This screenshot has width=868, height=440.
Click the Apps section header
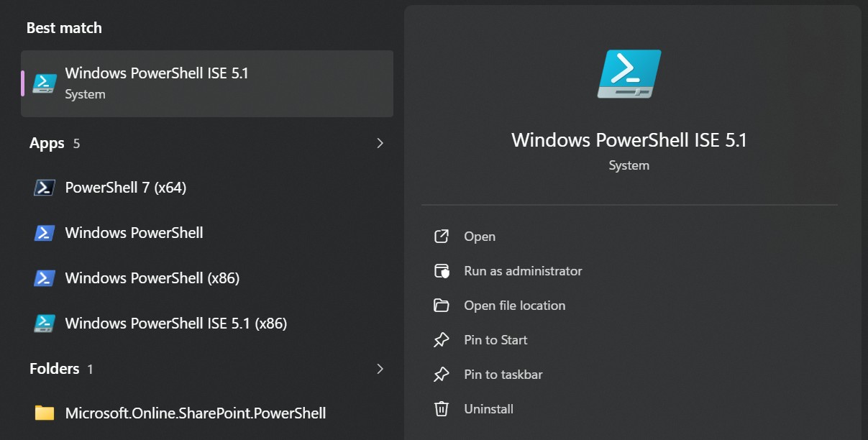(47, 144)
